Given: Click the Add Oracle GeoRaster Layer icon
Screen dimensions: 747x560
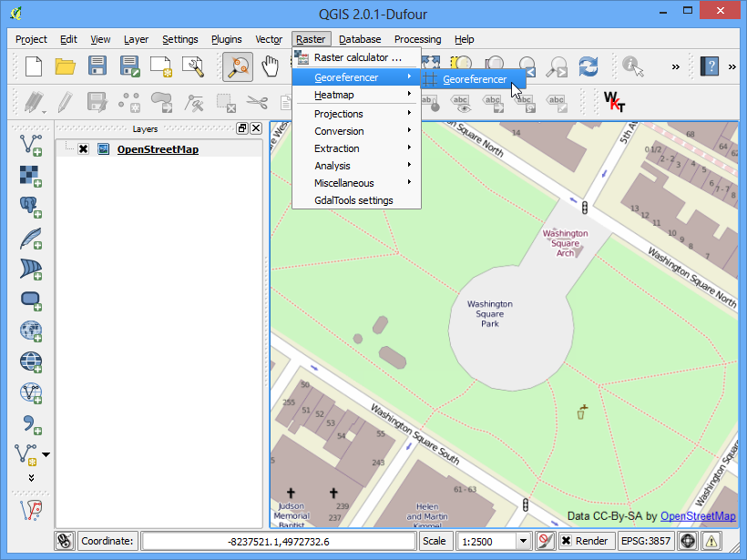Looking at the screenshot, I should (30, 300).
